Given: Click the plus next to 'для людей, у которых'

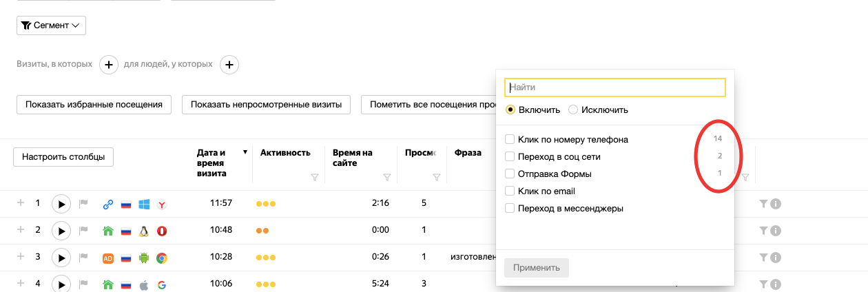Looking at the screenshot, I should coord(229,65).
